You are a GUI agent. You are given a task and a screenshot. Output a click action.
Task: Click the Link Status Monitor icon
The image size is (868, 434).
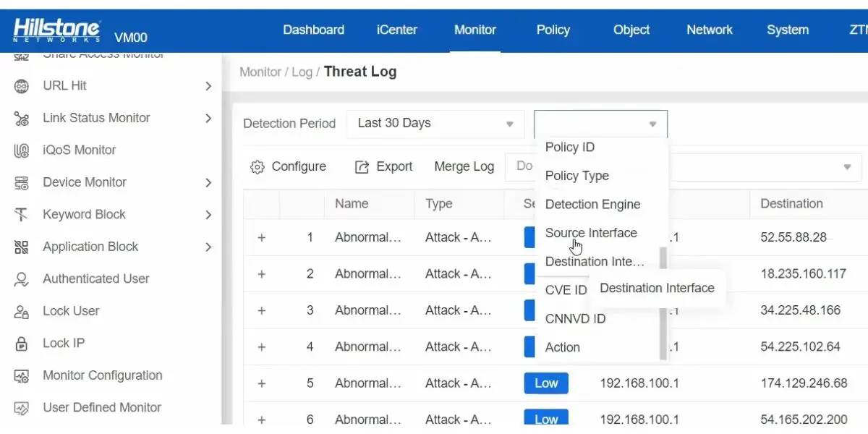coord(22,118)
